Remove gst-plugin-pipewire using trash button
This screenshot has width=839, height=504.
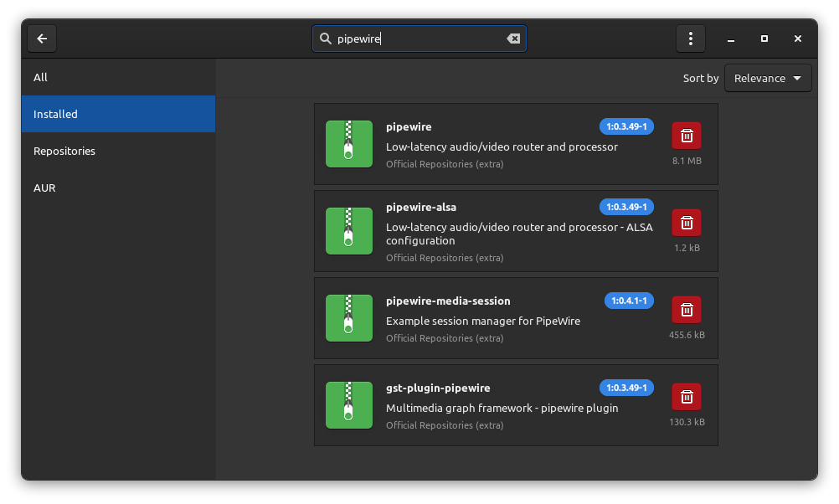pyautogui.click(x=687, y=397)
